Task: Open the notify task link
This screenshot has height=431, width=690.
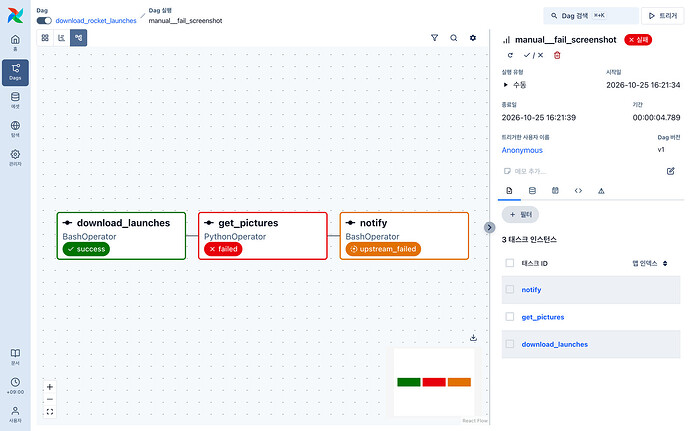Action: 531,290
